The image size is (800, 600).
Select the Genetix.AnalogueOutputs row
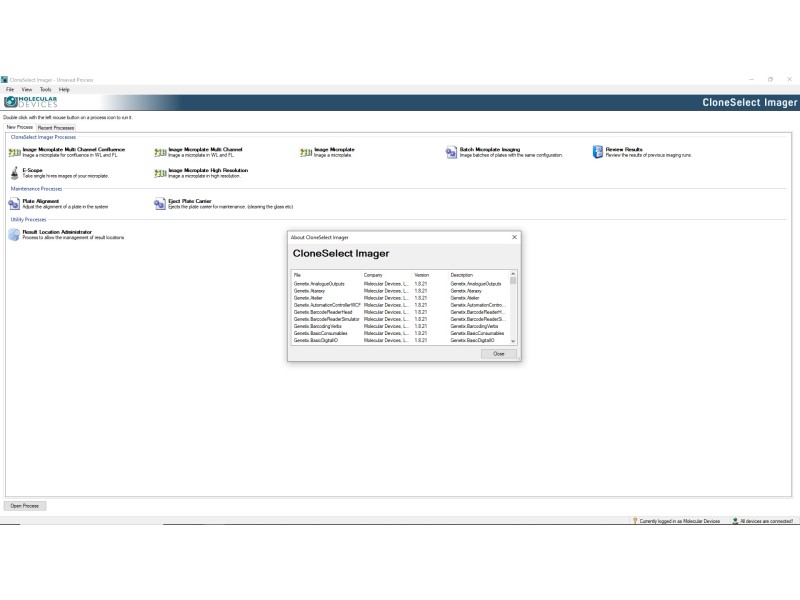coord(401,284)
